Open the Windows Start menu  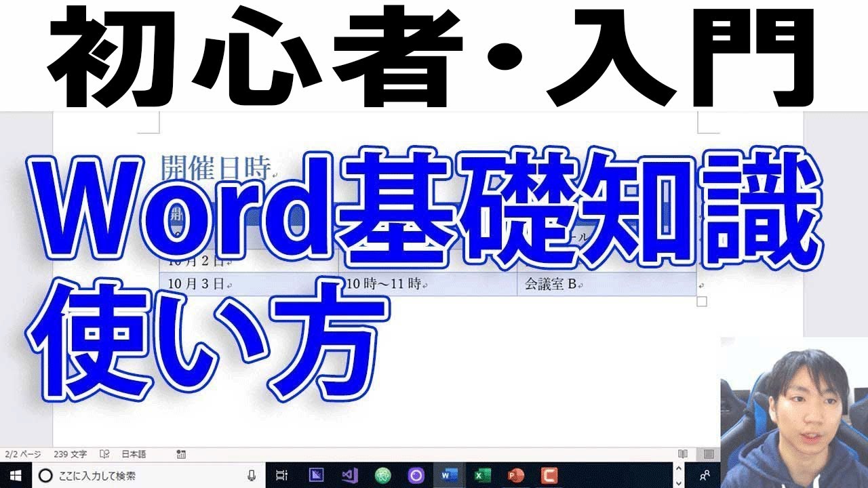click(15, 475)
